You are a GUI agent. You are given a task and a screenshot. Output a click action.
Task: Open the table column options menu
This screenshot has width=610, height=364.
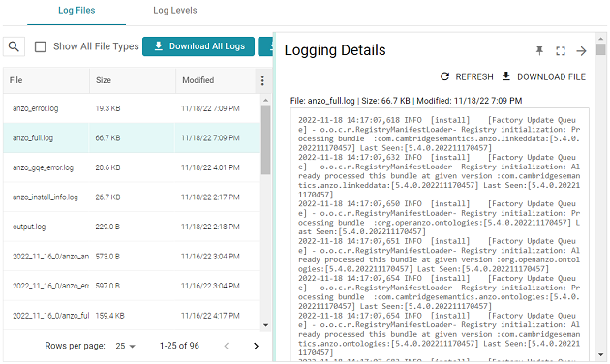tap(262, 80)
